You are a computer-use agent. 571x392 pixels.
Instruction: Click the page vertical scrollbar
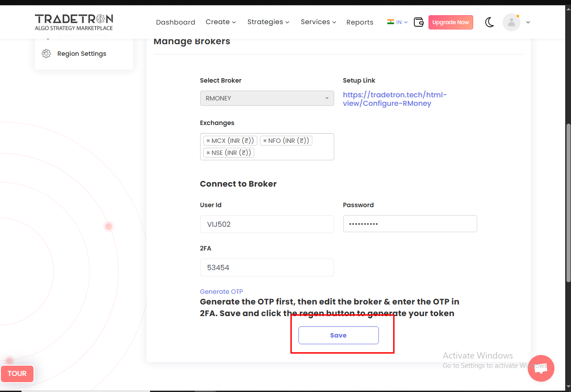pyautogui.click(x=568, y=203)
